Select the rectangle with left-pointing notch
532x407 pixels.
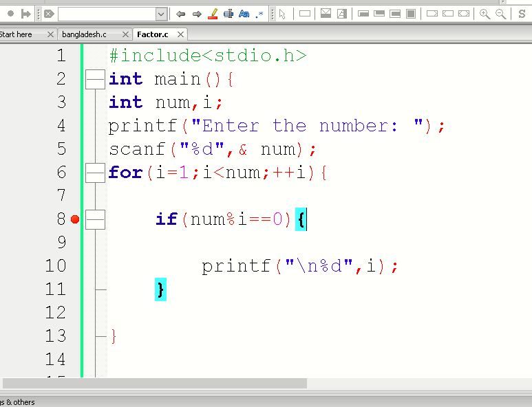point(448,14)
